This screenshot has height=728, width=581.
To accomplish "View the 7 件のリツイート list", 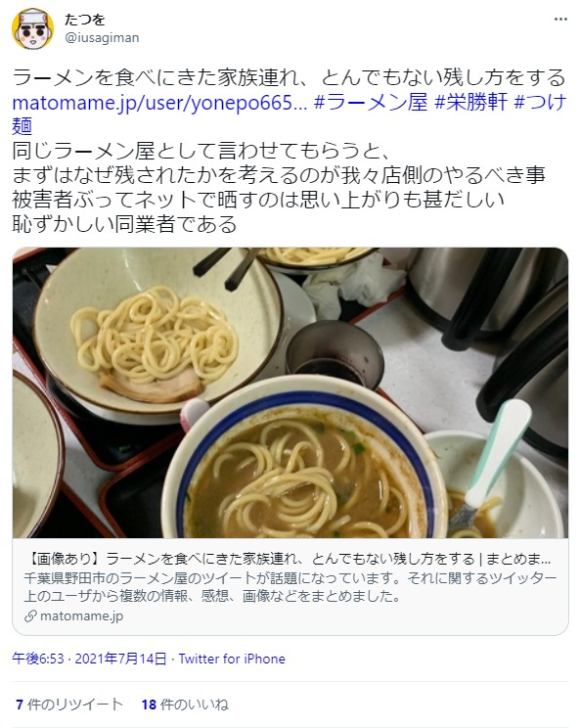I will (x=69, y=705).
